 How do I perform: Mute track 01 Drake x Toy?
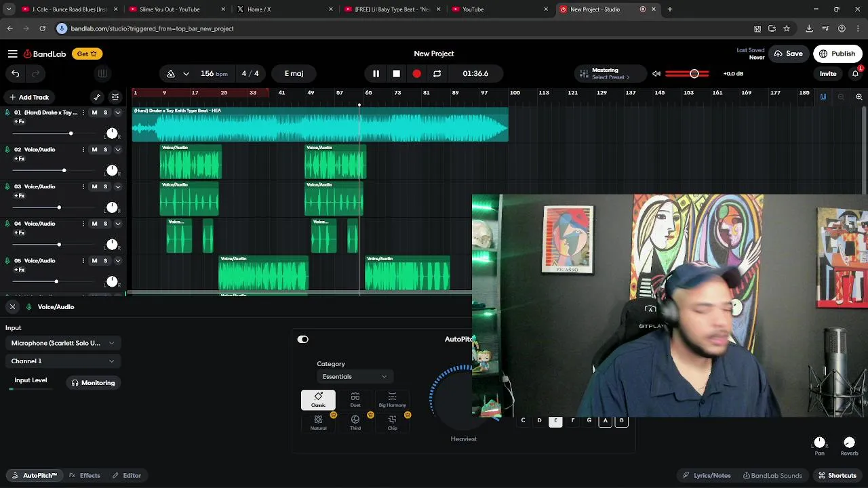pos(94,113)
